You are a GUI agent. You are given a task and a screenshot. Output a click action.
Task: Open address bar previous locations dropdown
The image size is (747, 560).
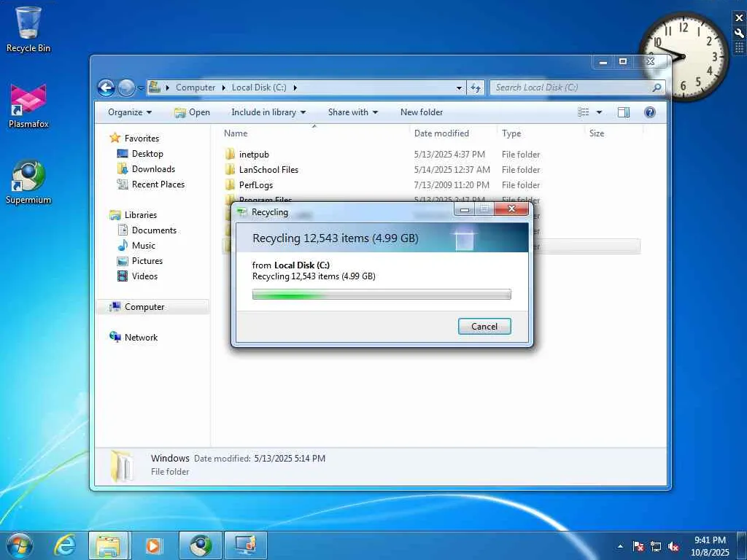[x=459, y=87]
